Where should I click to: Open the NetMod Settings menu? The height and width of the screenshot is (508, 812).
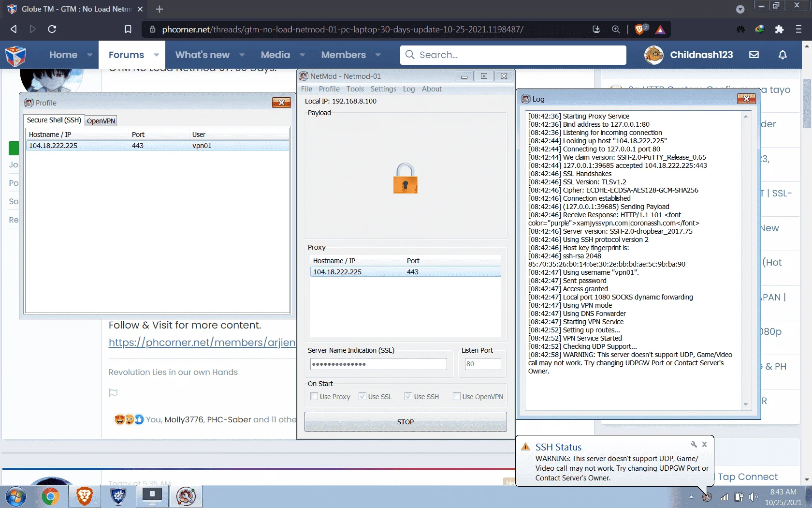383,89
